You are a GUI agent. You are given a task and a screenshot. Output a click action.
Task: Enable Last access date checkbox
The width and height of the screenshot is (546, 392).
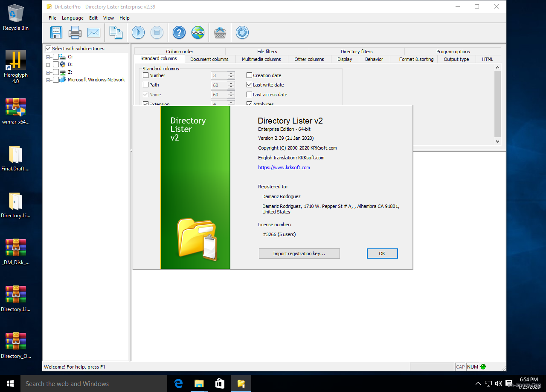pos(250,95)
